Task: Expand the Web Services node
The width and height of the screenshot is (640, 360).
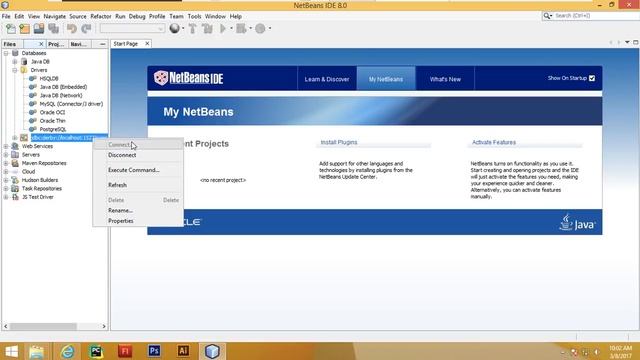Action: coord(6,146)
